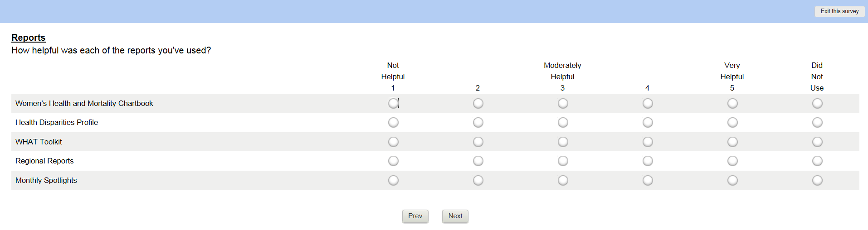Mark Monthly Spotlights as Did Not Use
Viewport: 868px width, 230px height.
tap(817, 180)
